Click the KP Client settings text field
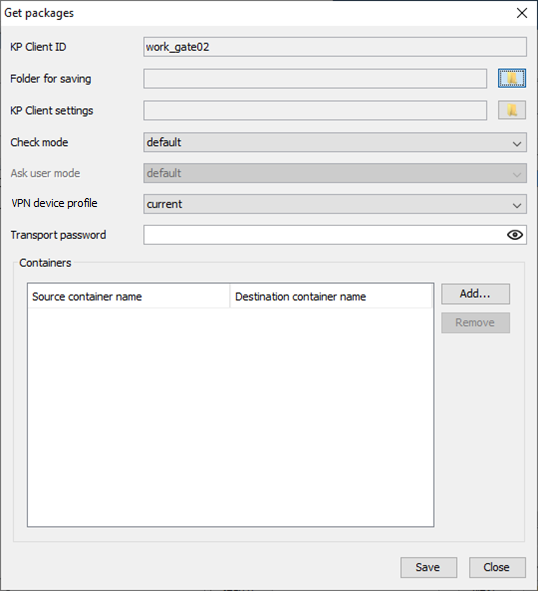Screen dimensions: 538x591 click(315, 110)
